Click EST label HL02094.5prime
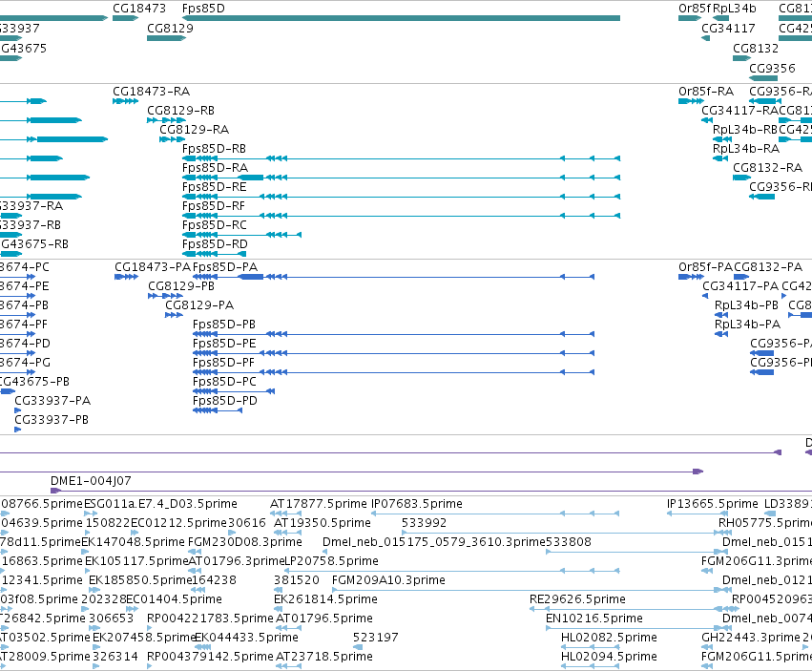 (609, 657)
